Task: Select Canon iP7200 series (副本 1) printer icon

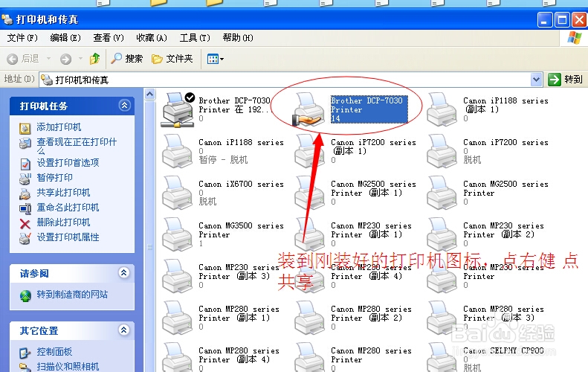Action: tap(310, 151)
